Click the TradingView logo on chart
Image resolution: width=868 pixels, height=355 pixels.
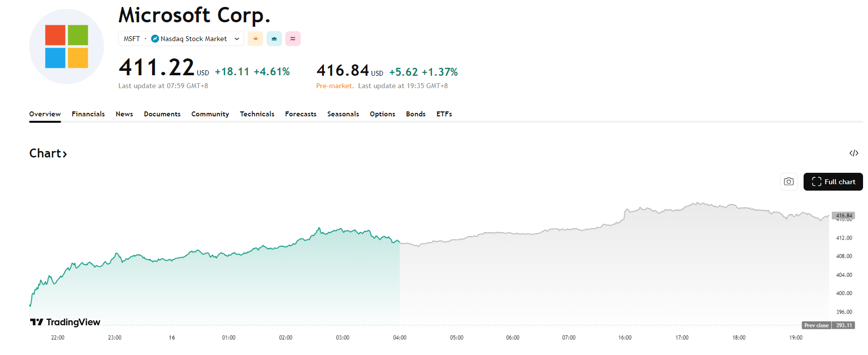click(65, 322)
